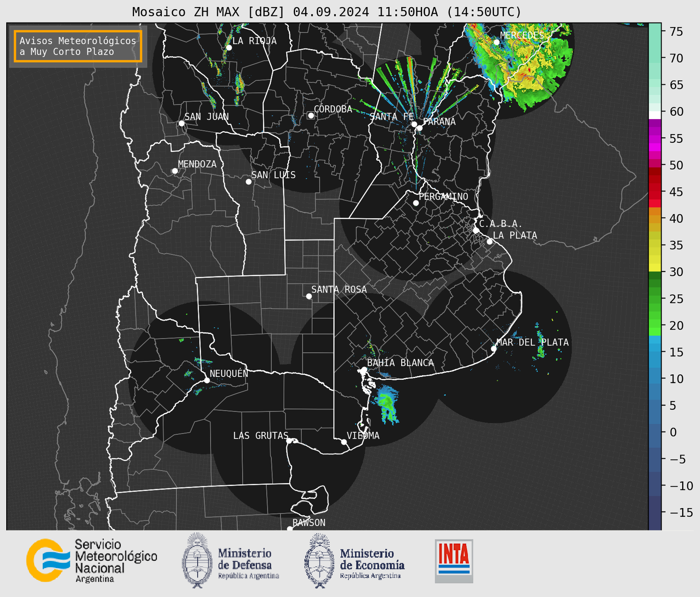
Task: Click the mint 75 dBZ color band
Action: (655, 31)
